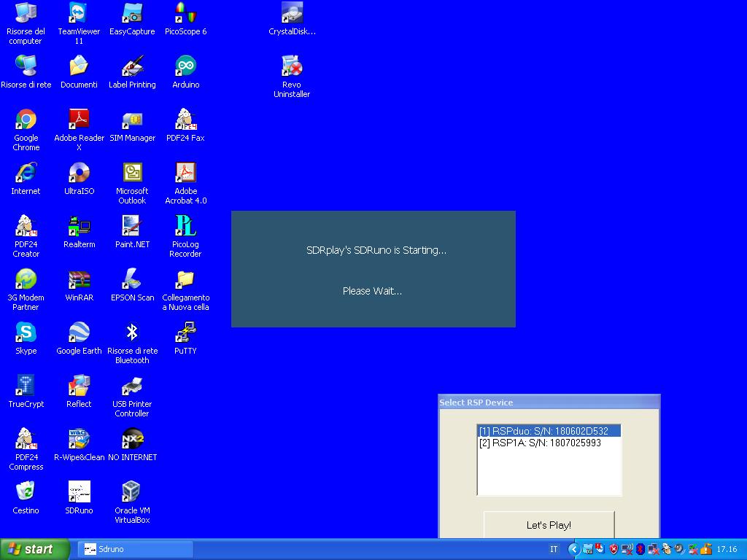Select the Adobe Acrobat 4.0 icon

(185, 173)
